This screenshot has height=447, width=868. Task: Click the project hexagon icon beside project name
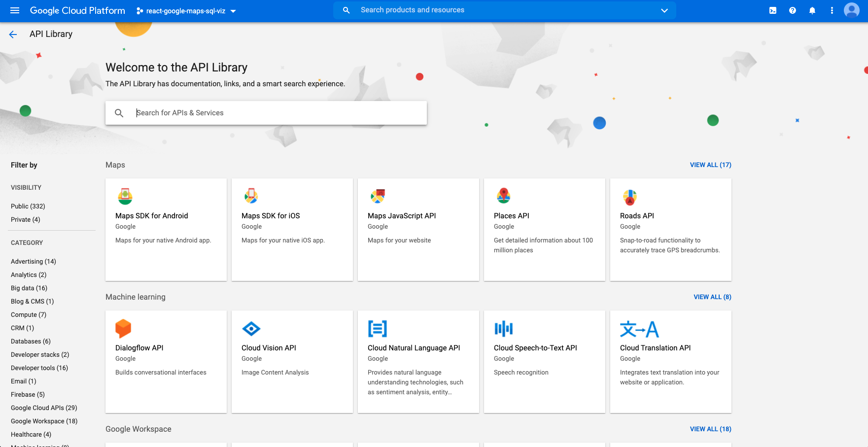click(140, 11)
